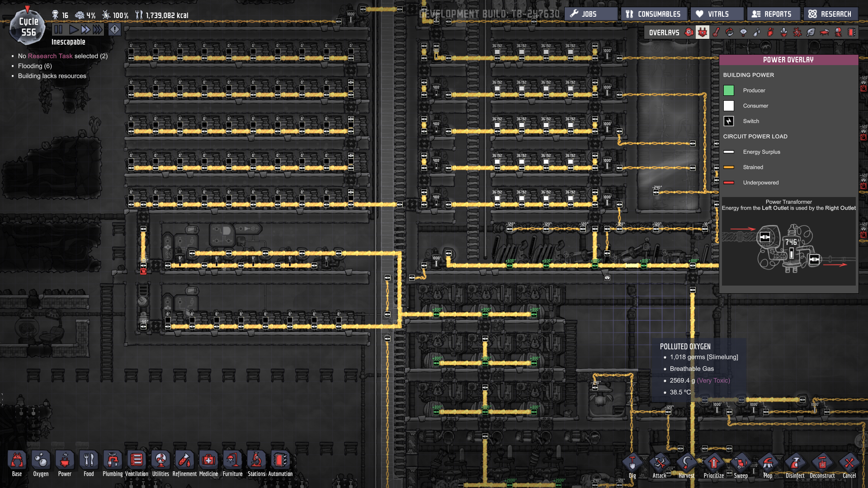
Task: Pause the game speed control
Action: coord(58,30)
